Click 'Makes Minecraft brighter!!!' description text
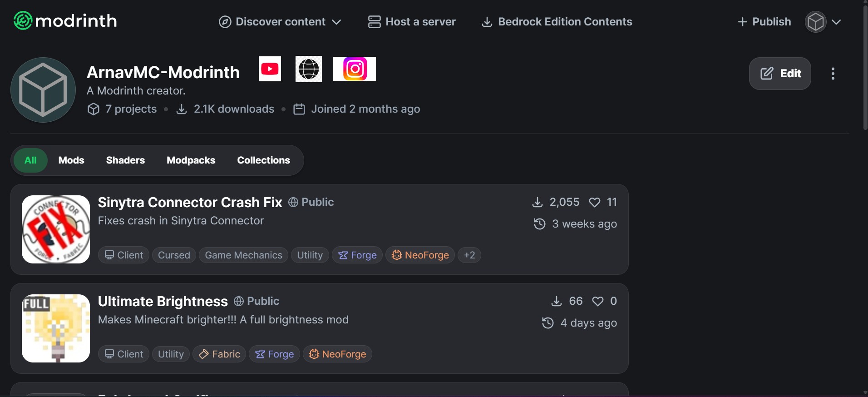This screenshot has height=397, width=868. tap(223, 320)
